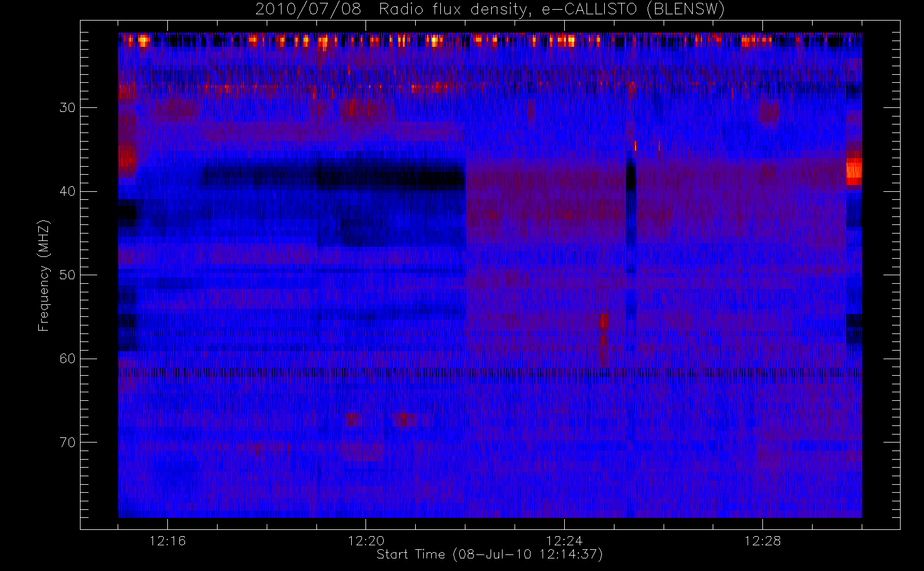Image resolution: width=924 pixels, height=571 pixels.
Task: Click the red patch near 36 MHz at the spectrogram's left edge
Action: pos(127,156)
